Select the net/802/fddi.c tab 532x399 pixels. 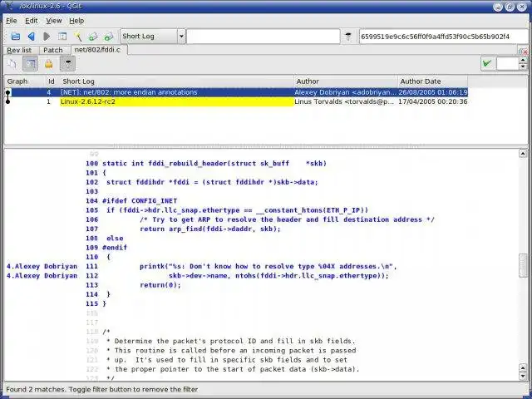click(x=98, y=50)
